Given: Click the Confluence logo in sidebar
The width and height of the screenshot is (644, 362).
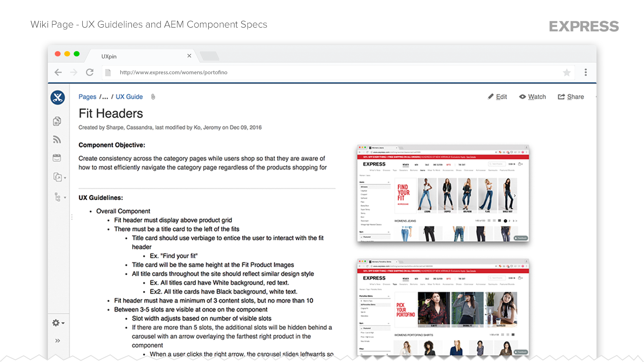Looking at the screenshot, I should click(58, 97).
